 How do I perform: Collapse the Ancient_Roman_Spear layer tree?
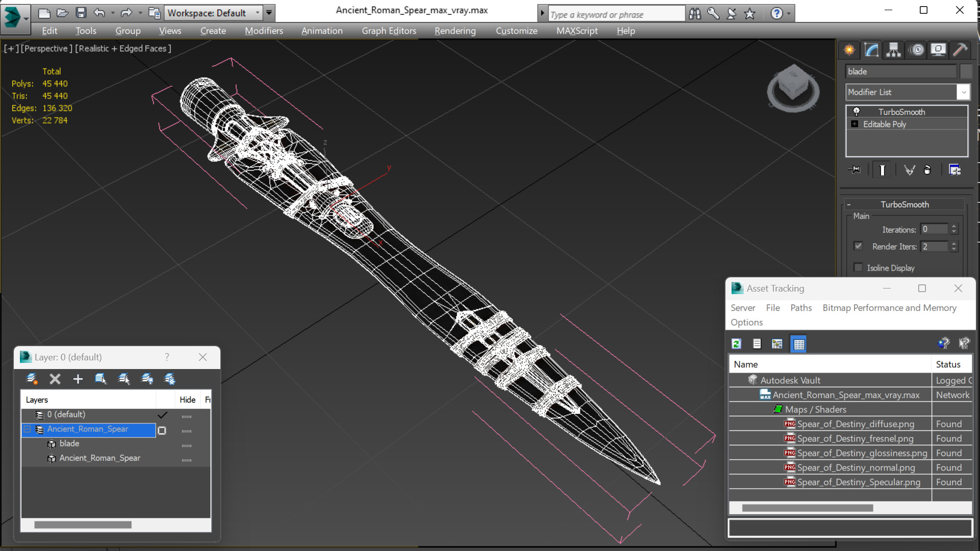(x=28, y=429)
